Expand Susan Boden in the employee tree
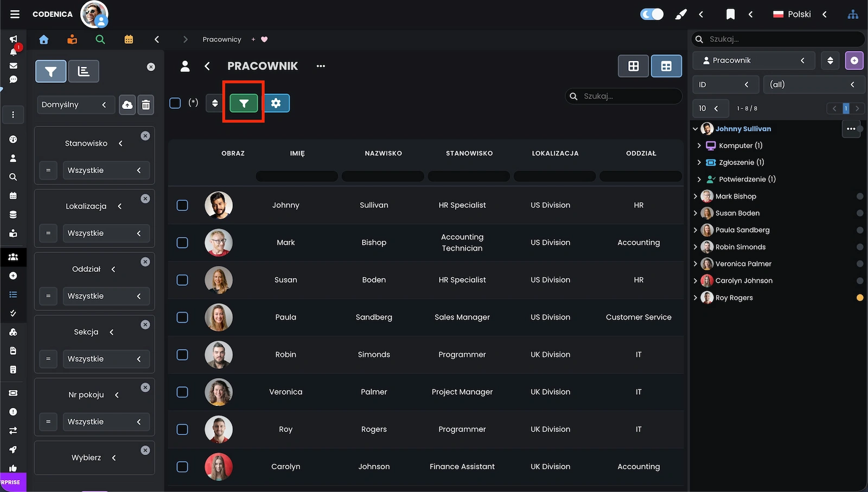Viewport: 868px width, 492px height. [x=696, y=213]
